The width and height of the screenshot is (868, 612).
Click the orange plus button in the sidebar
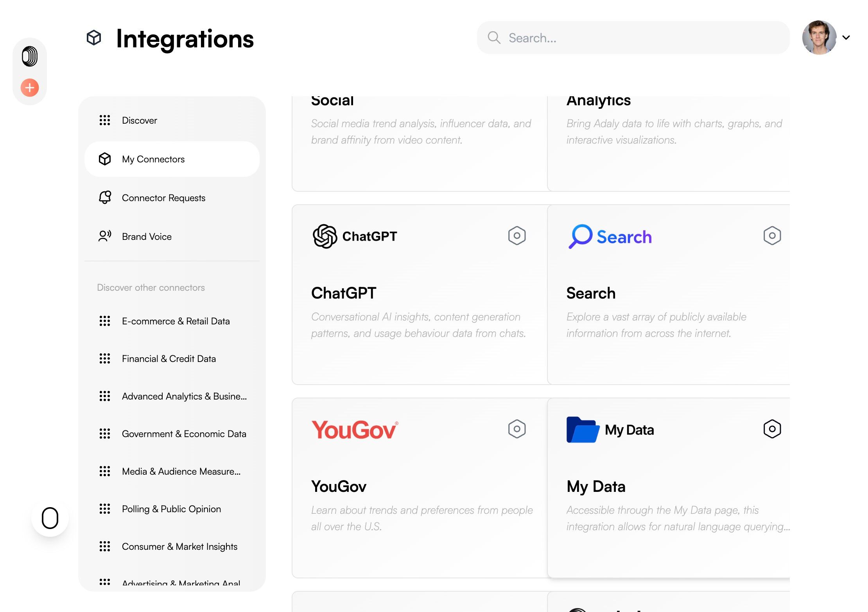[x=30, y=88]
